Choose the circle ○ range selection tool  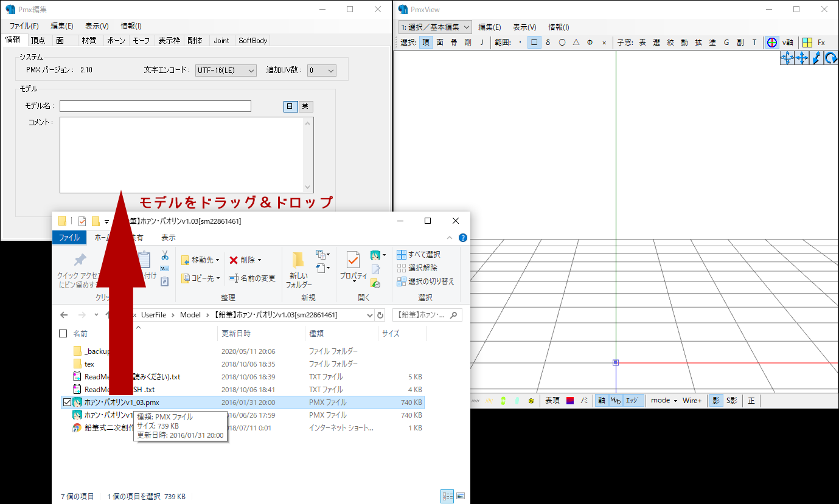pos(563,43)
